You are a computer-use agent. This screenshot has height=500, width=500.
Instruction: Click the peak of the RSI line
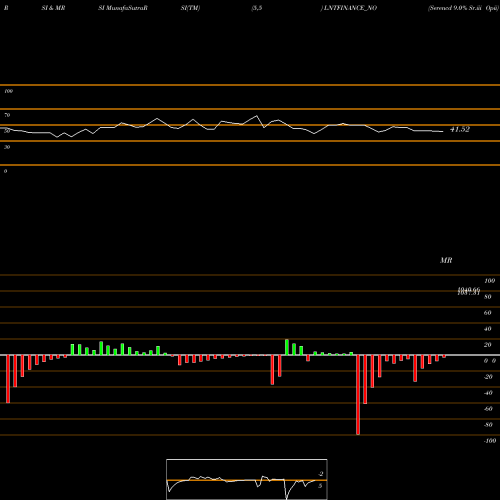tap(257, 116)
